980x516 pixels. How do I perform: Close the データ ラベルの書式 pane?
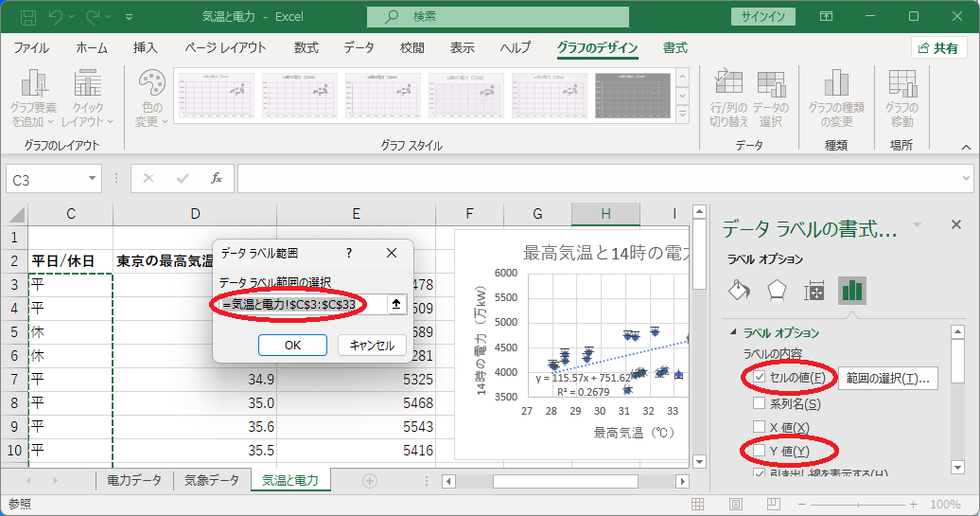[x=955, y=224]
